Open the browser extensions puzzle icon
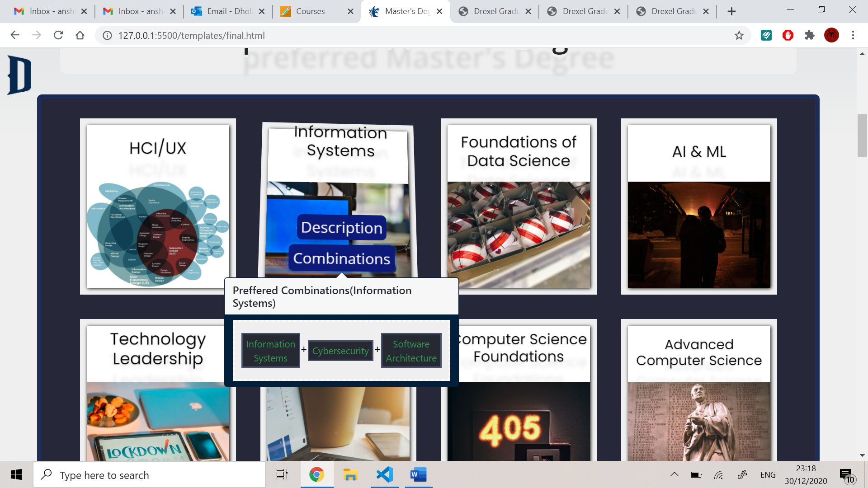The image size is (868, 488). click(x=809, y=35)
